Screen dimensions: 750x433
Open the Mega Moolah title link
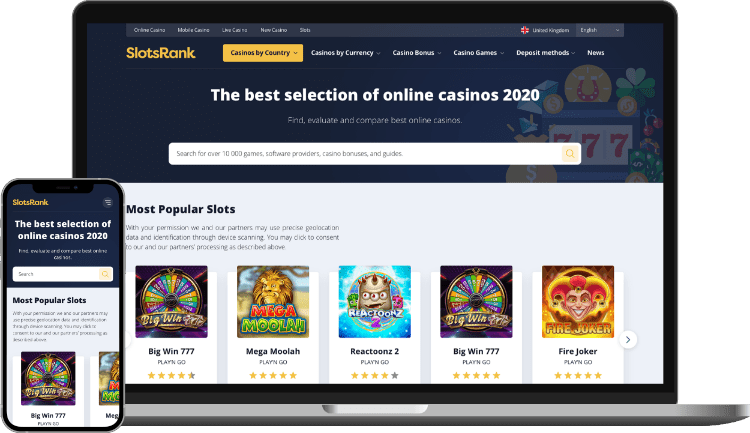pyautogui.click(x=273, y=351)
